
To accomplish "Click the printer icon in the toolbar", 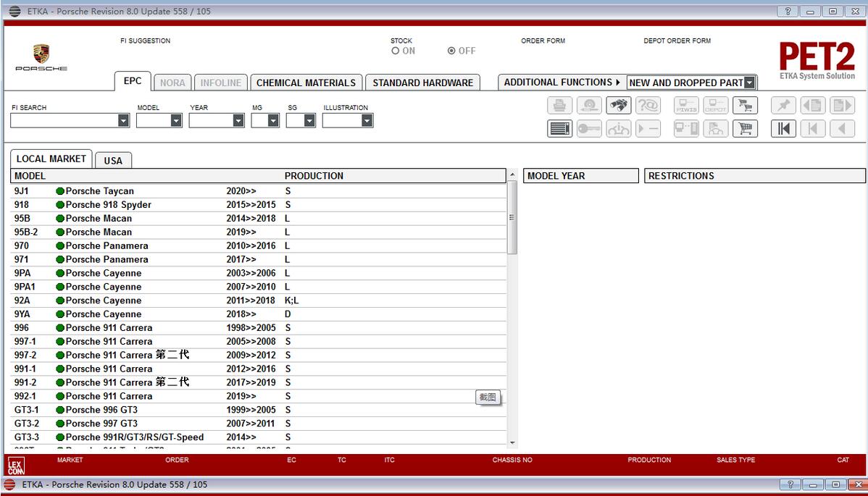I will point(559,105).
